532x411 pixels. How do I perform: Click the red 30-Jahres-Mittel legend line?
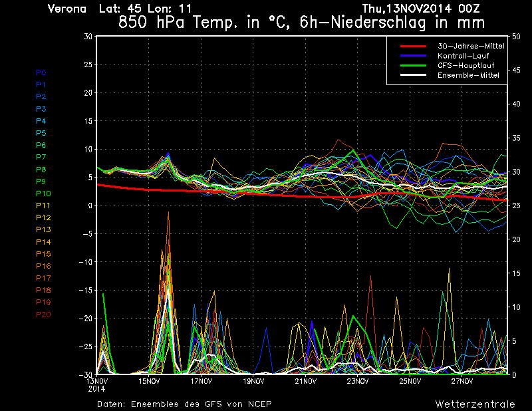(413, 46)
